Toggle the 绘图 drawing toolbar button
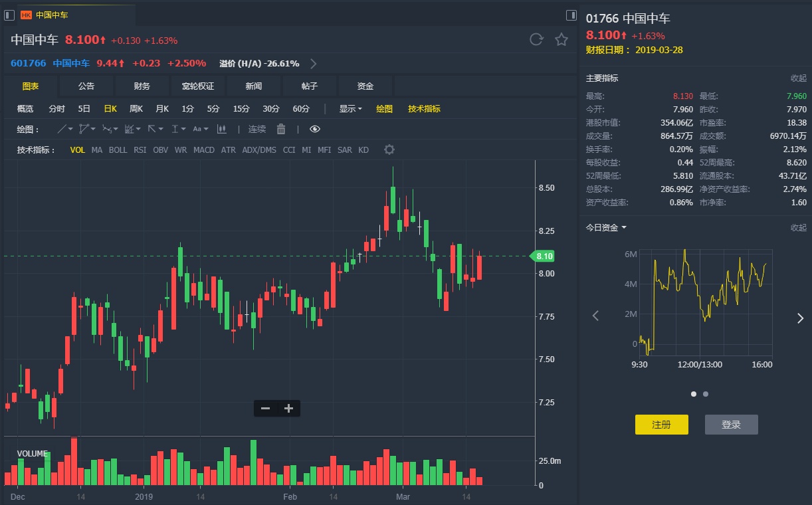Screen dimensions: 812x505 coord(385,109)
